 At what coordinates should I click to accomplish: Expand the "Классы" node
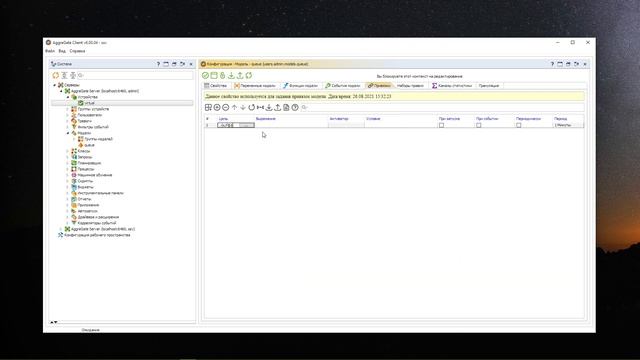pyautogui.click(x=68, y=151)
